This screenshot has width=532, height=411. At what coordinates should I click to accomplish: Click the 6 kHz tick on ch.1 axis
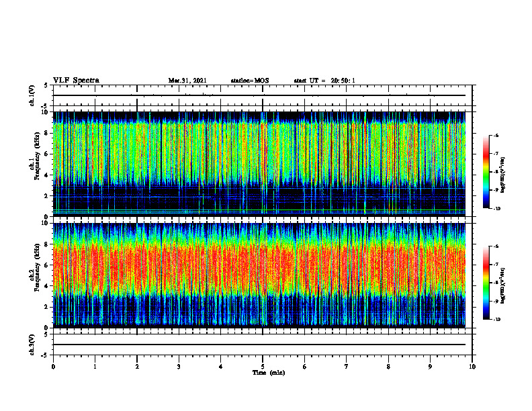[47, 154]
